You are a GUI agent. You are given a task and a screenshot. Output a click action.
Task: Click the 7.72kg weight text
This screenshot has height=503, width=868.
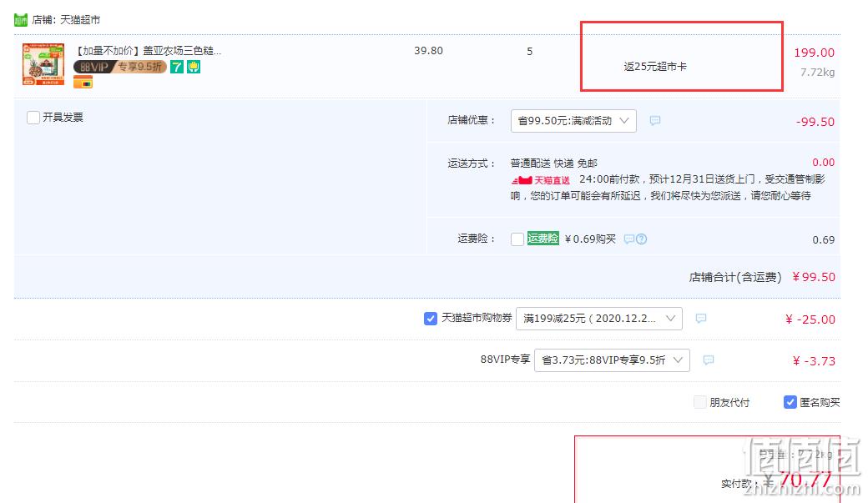click(x=818, y=72)
